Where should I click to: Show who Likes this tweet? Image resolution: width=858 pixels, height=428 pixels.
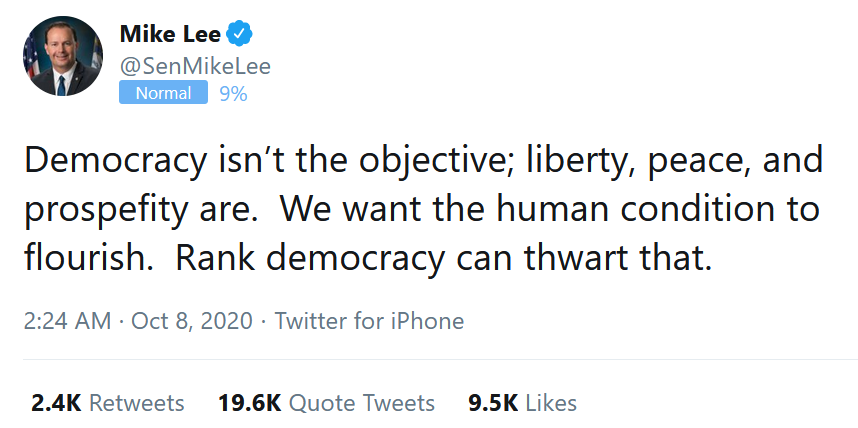pyautogui.click(x=551, y=403)
